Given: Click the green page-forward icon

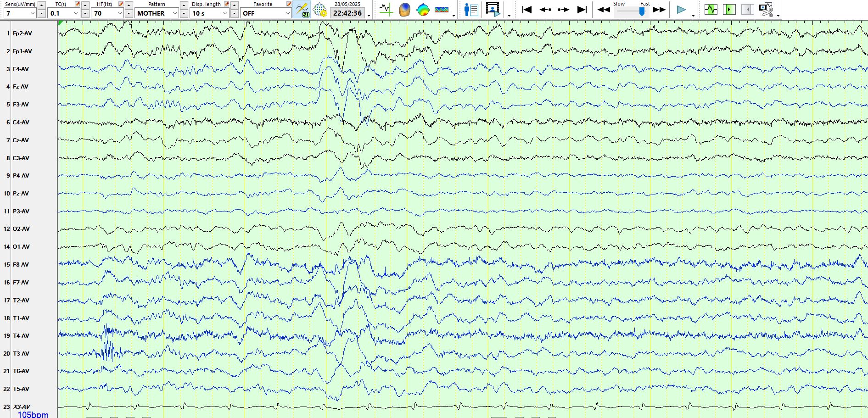Looking at the screenshot, I should click(729, 9).
